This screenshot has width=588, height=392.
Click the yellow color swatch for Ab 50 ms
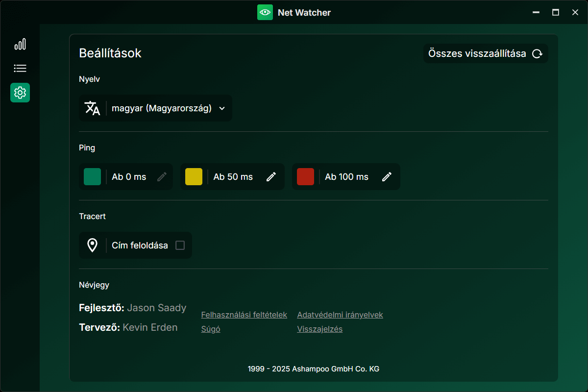coord(194,176)
